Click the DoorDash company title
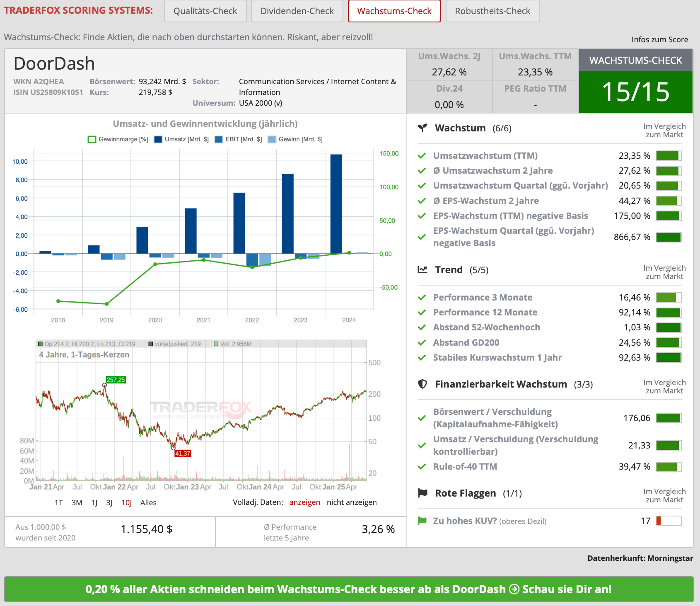This screenshot has height=606, width=700. [54, 63]
